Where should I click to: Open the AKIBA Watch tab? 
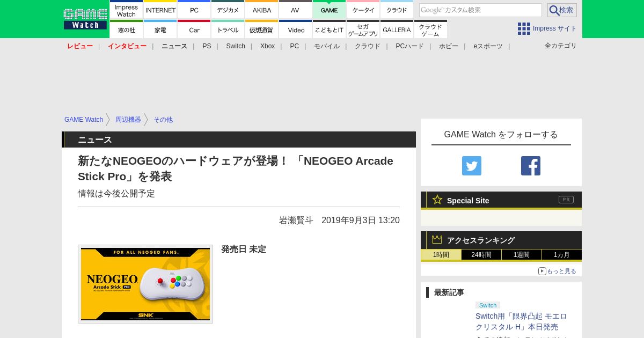[262, 10]
